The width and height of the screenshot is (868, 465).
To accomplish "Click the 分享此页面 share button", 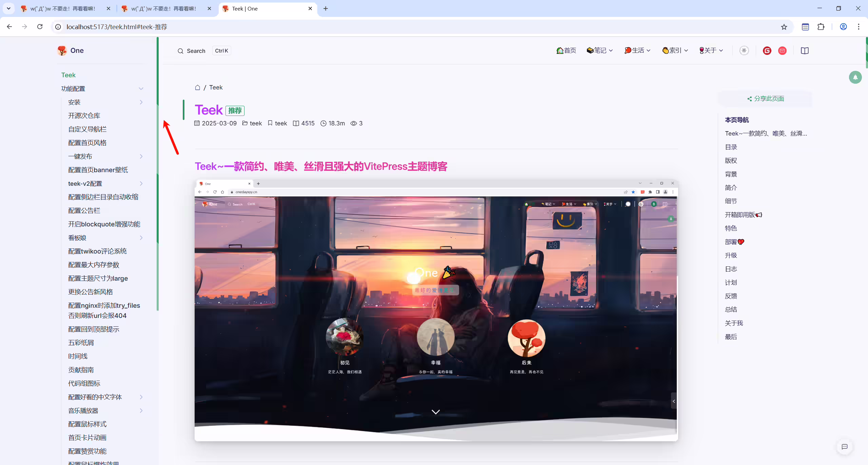I will pyautogui.click(x=765, y=99).
